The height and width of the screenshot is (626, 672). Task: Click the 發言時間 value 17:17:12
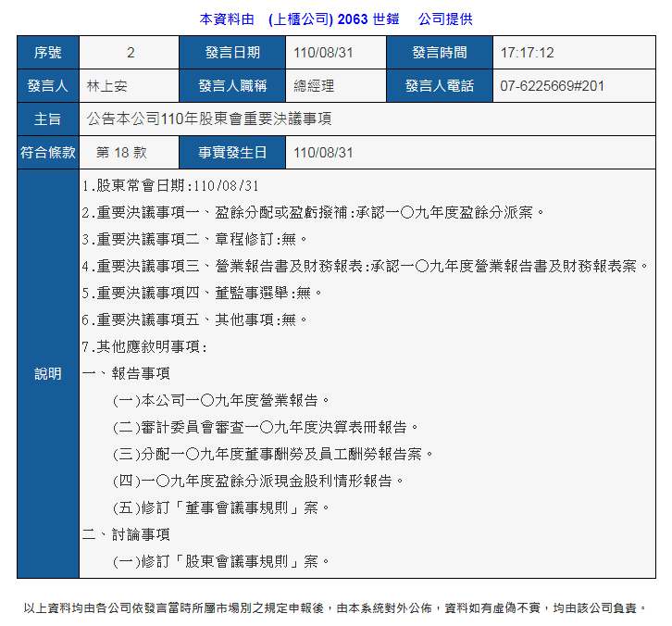tap(527, 53)
